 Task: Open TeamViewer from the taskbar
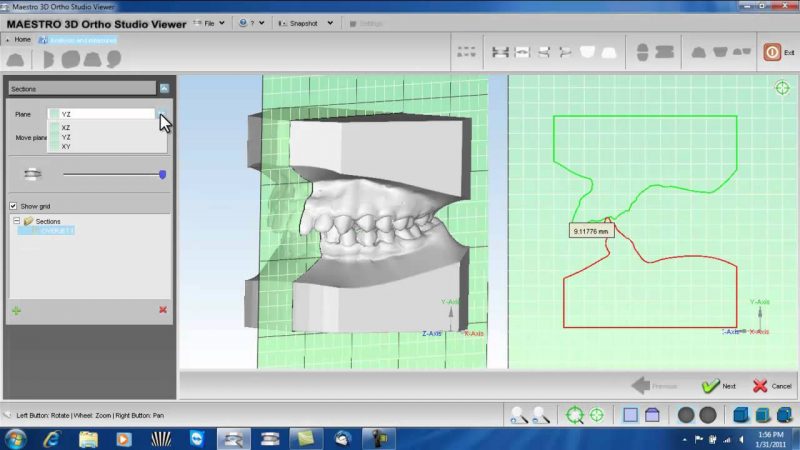pyautogui.click(x=197, y=439)
